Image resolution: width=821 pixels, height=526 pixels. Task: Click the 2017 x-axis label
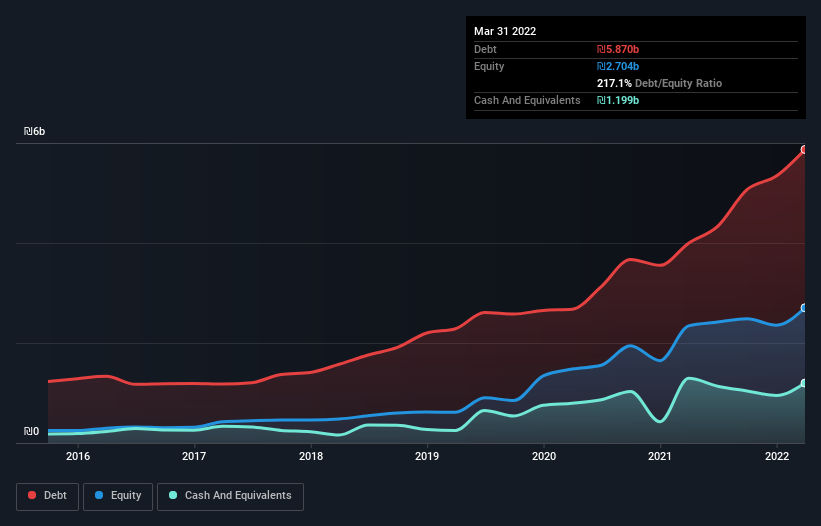click(194, 456)
